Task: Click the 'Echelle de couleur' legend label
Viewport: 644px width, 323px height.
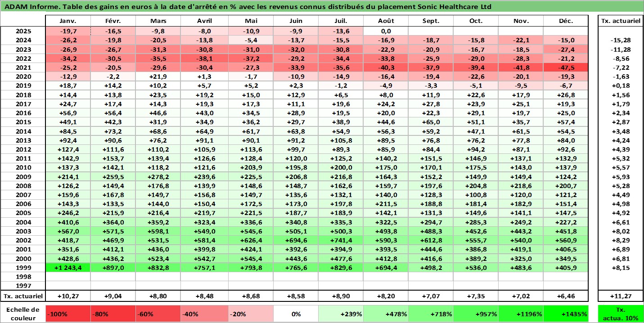Action: coord(23,314)
